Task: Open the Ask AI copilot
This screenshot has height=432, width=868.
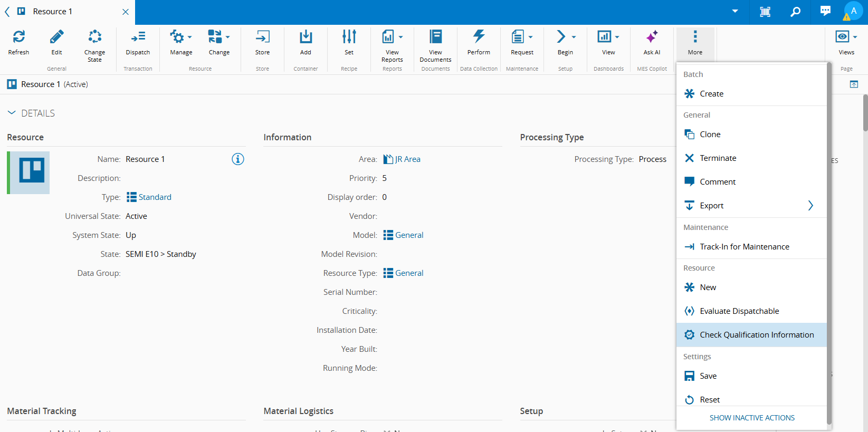Action: point(652,37)
